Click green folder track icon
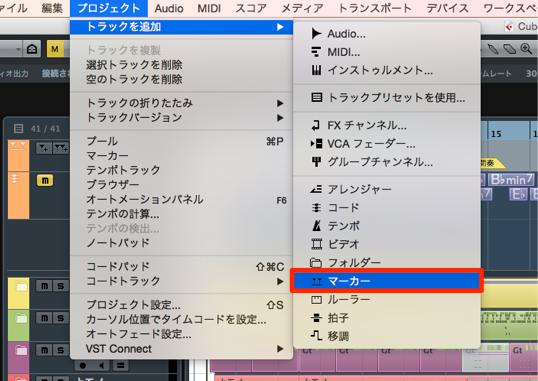This screenshot has width=538, height=381. tap(21, 318)
